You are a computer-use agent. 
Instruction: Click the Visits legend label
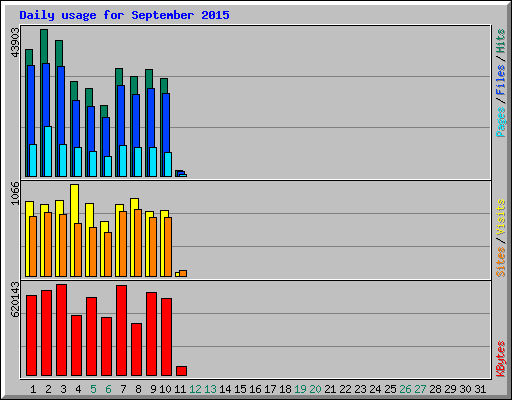501,217
